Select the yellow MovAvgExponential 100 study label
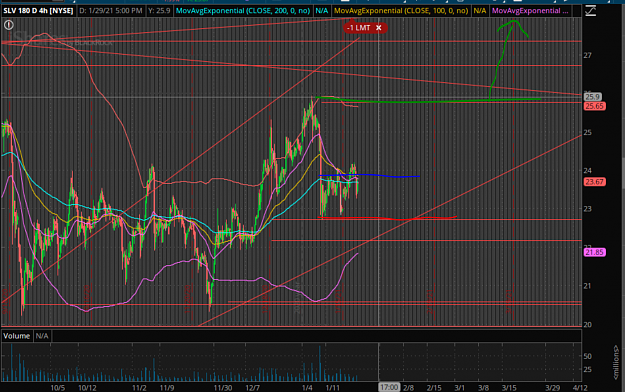The height and width of the screenshot is (392, 625). 401,11
